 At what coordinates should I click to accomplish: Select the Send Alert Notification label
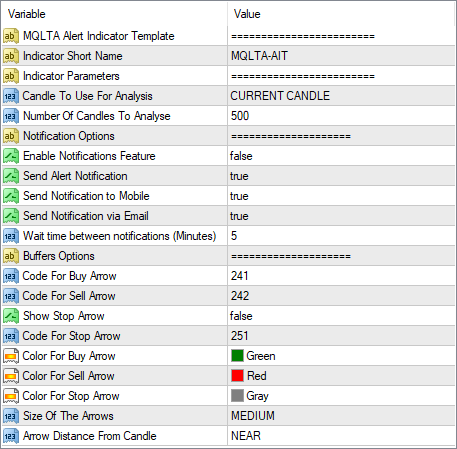[75, 176]
